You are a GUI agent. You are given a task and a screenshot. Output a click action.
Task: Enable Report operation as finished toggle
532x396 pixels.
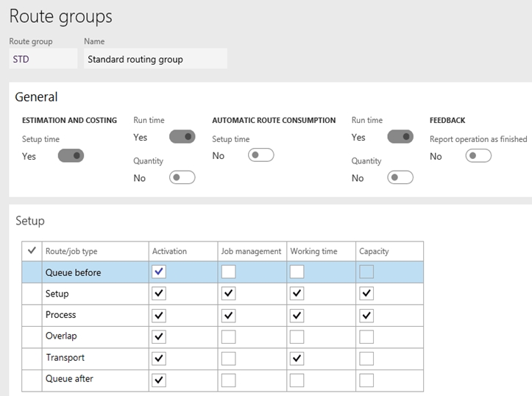pos(478,156)
